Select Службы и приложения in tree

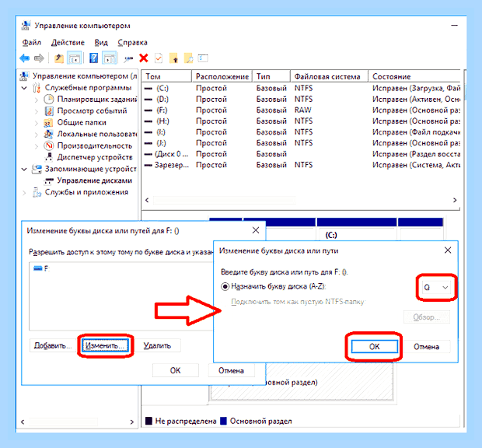86,192
